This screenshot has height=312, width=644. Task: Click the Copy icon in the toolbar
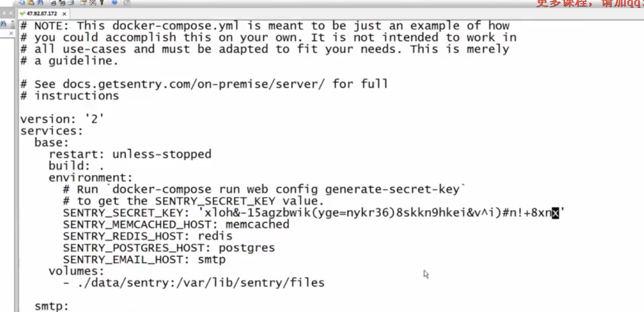[x=23, y=2]
